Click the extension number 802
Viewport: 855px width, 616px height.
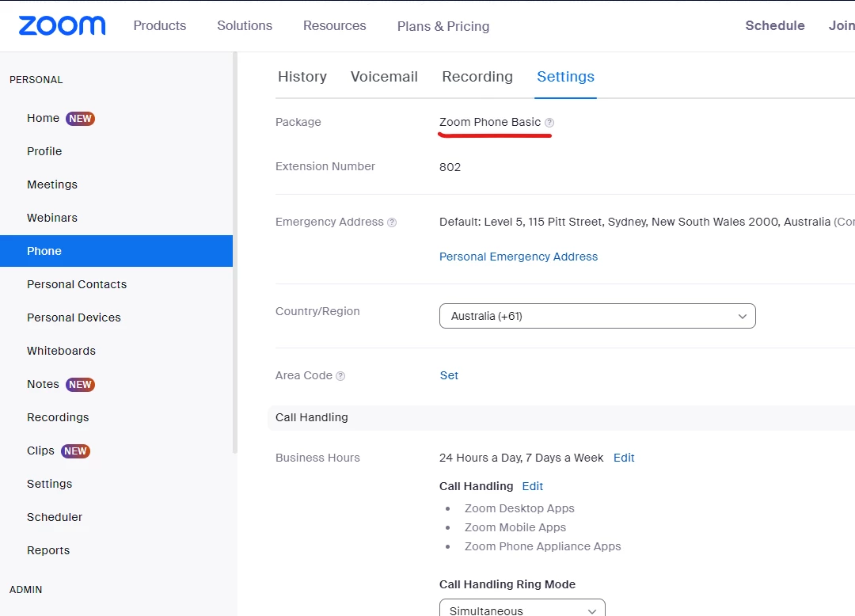[x=450, y=167]
